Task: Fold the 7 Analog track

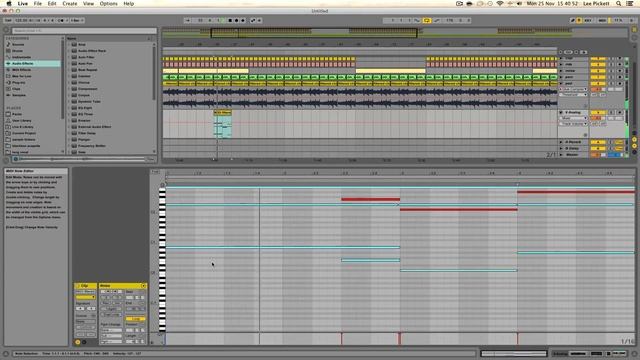Action: pos(561,112)
